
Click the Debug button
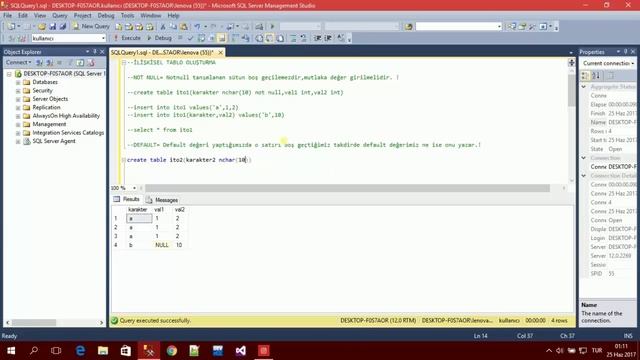(159, 38)
